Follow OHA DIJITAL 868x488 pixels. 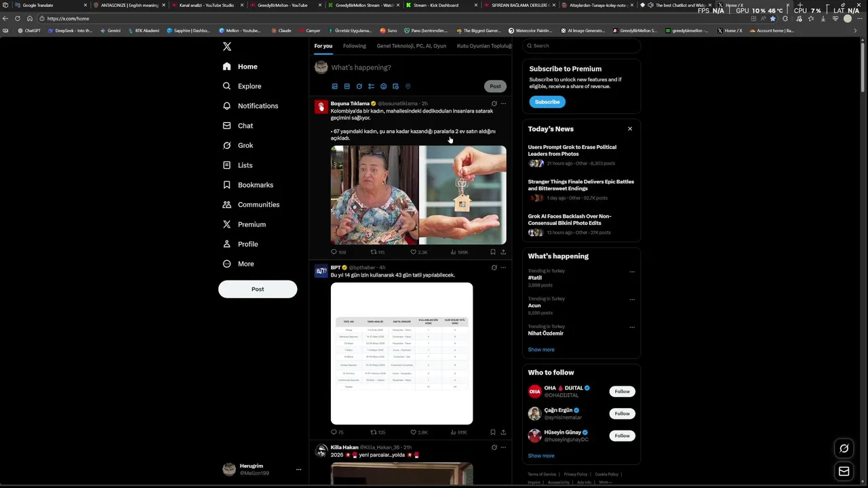point(622,391)
